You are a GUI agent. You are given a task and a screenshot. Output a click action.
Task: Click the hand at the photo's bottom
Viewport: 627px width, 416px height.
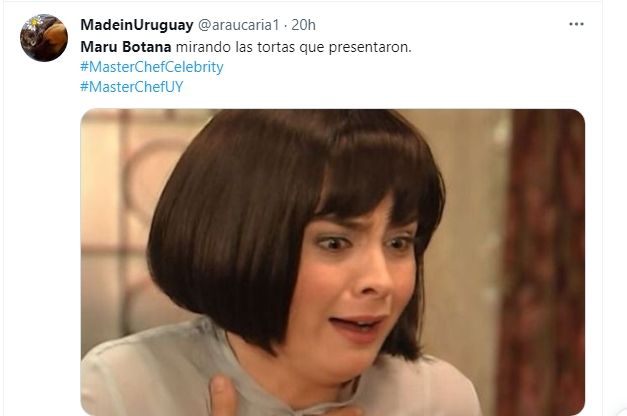pyautogui.click(x=224, y=398)
